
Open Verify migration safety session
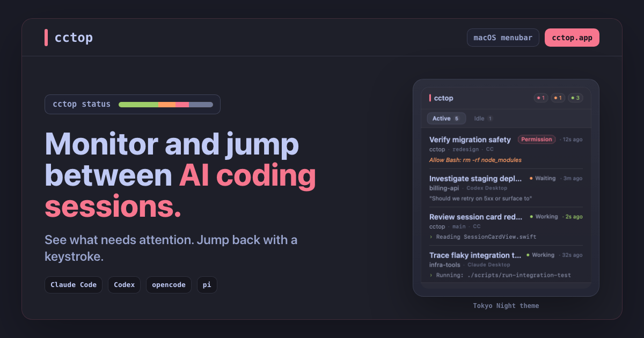[506, 150]
